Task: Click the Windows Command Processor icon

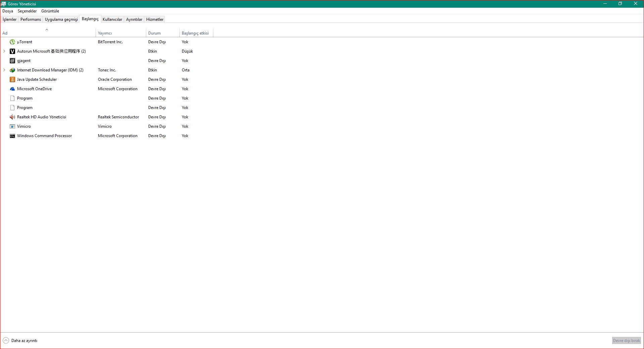Action: (12, 136)
